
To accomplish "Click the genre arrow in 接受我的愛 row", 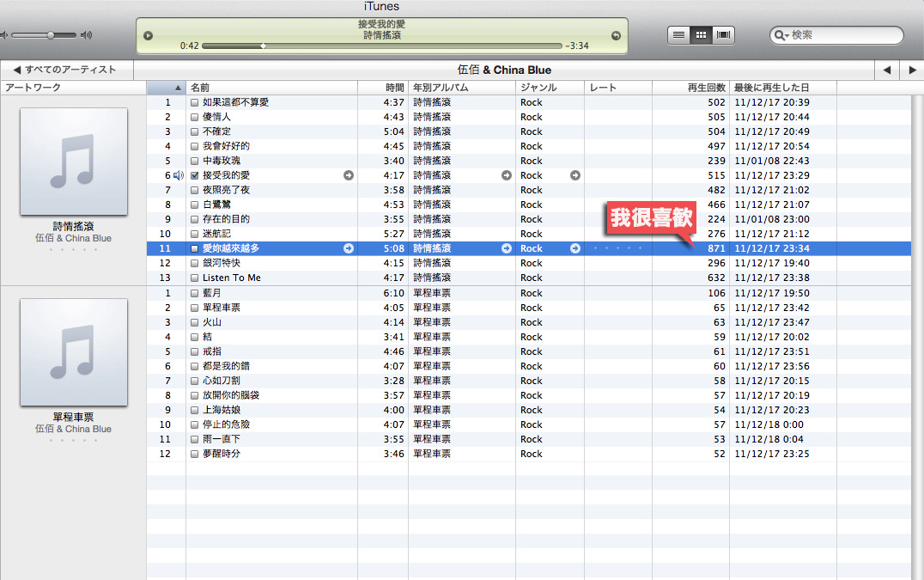I will 575,175.
